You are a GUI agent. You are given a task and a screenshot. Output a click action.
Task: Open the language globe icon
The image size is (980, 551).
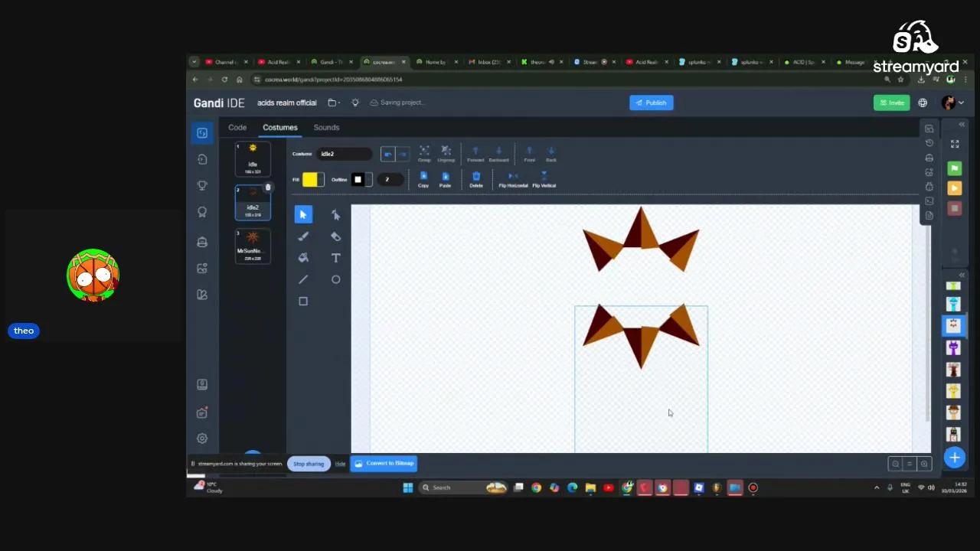[x=923, y=103]
